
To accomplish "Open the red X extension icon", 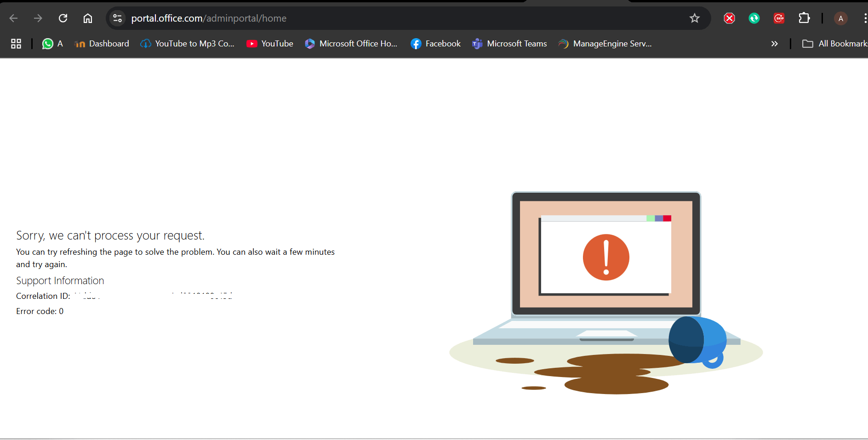I will coord(729,18).
